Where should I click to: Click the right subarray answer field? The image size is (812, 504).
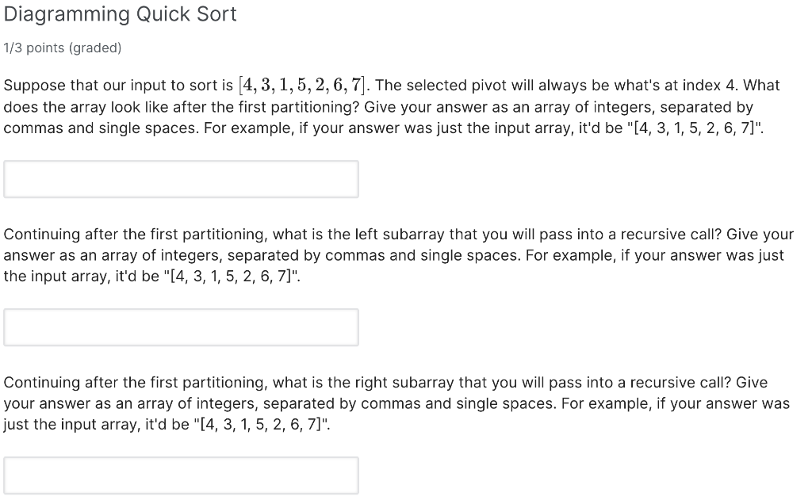[x=181, y=475]
